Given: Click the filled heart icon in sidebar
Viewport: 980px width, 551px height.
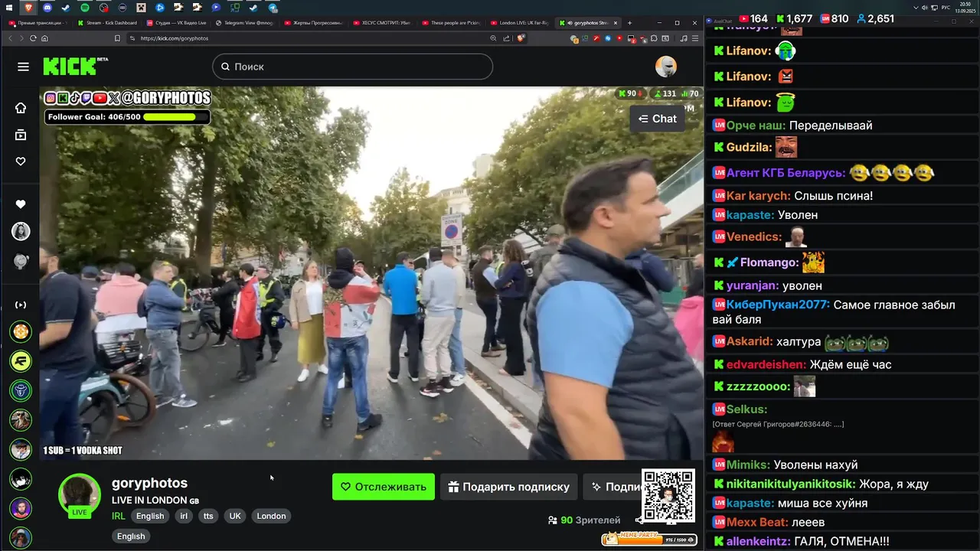Looking at the screenshot, I should pos(21,204).
